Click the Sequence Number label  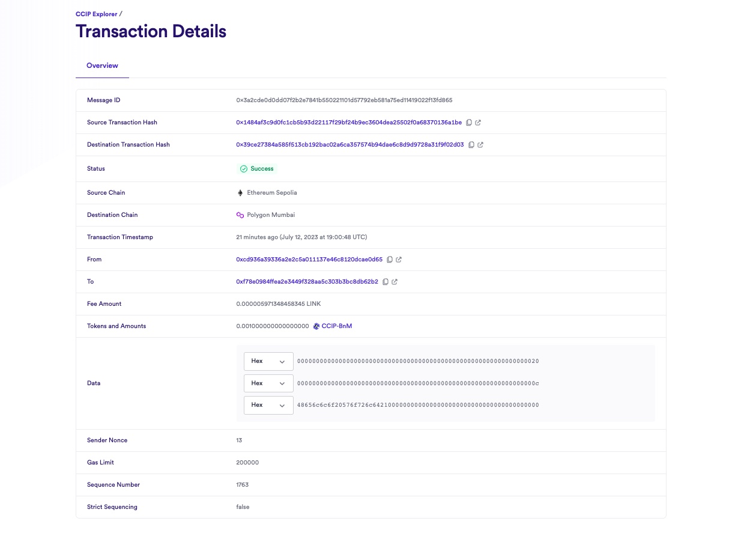click(x=113, y=485)
